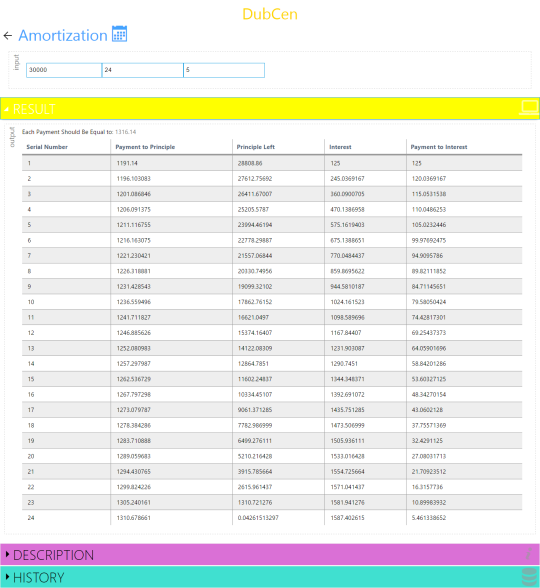Click cell 1473.506999 in row 18
The height and width of the screenshot is (588, 540).
pyautogui.click(x=347, y=425)
